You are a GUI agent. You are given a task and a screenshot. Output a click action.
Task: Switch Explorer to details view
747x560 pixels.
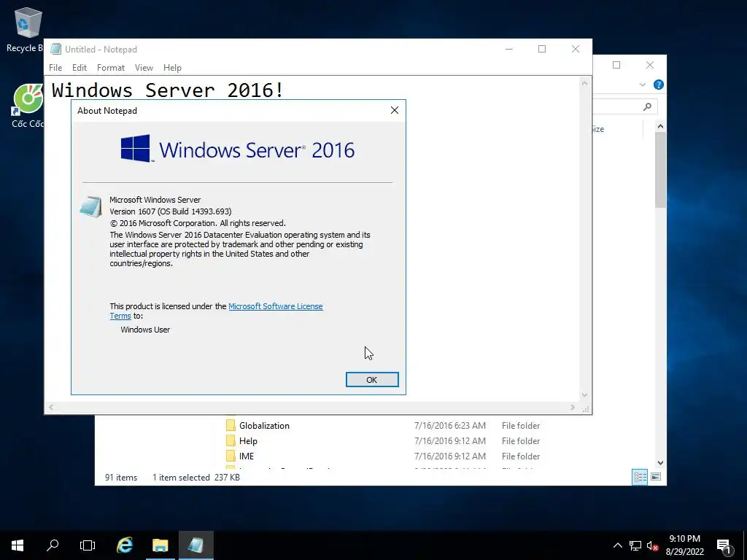[x=640, y=477]
